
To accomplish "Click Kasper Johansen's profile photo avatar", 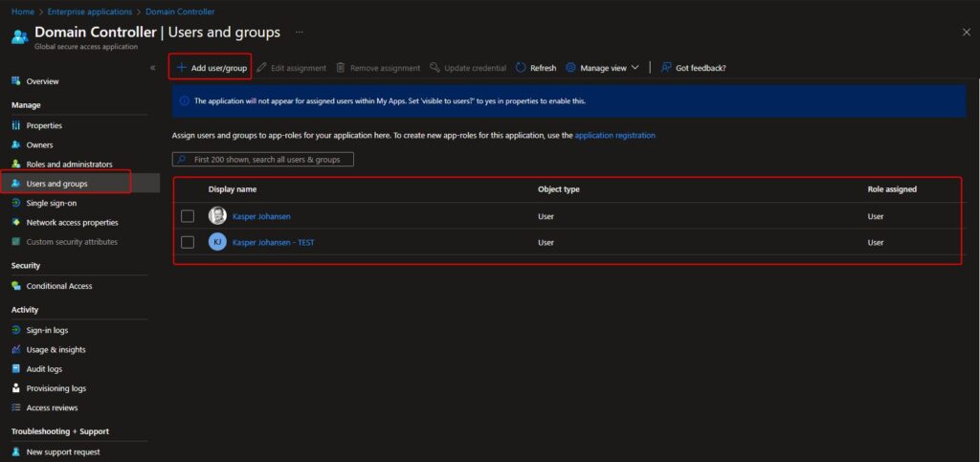I will point(217,216).
